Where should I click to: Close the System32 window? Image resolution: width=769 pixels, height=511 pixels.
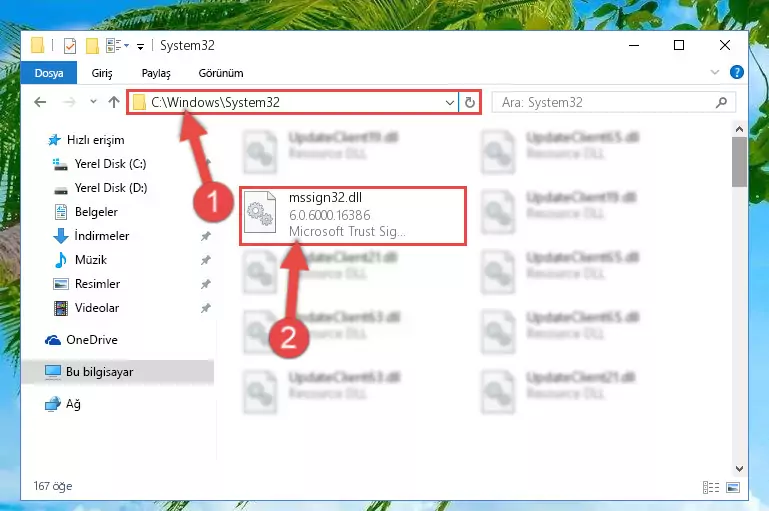724,45
